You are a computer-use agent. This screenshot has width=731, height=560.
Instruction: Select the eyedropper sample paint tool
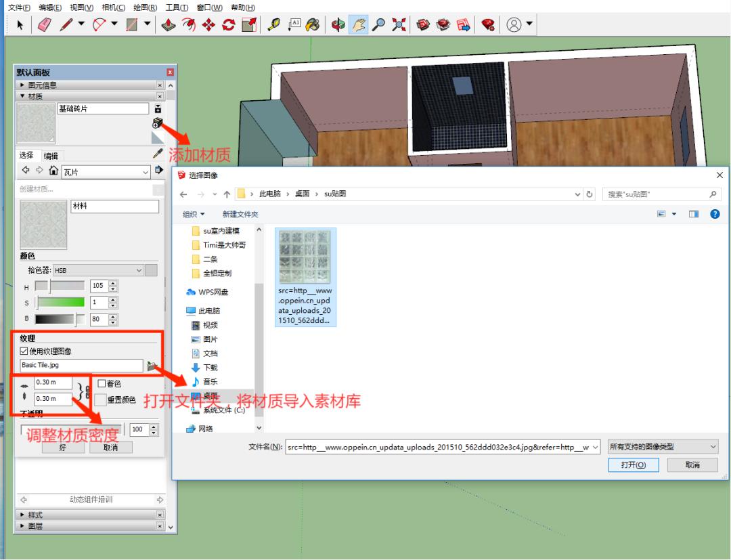158,154
